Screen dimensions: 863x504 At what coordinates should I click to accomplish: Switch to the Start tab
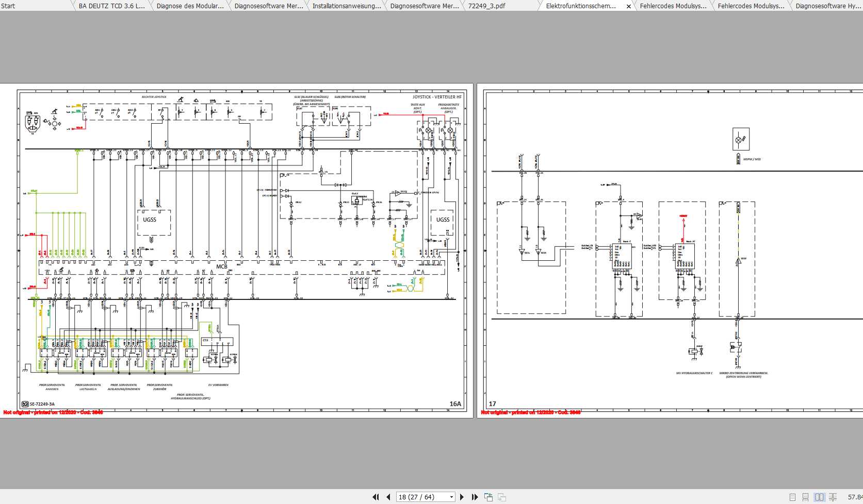pyautogui.click(x=8, y=6)
